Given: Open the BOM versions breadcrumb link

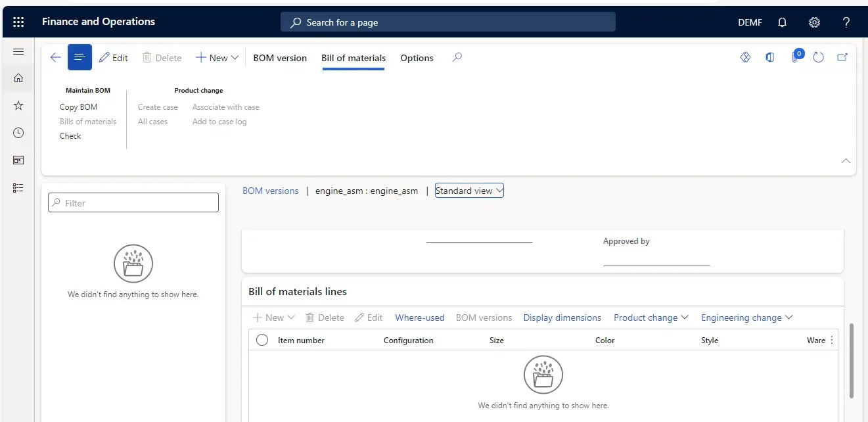Looking at the screenshot, I should pyautogui.click(x=271, y=190).
